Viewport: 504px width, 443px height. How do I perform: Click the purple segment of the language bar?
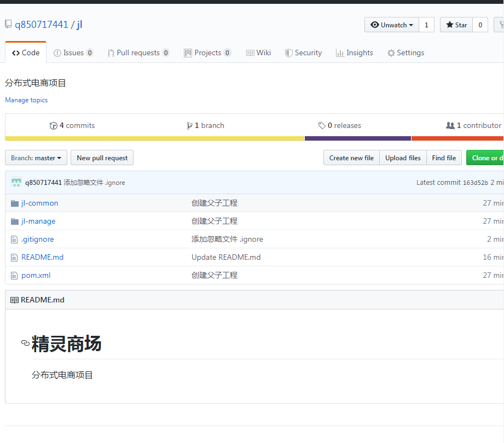[358, 138]
